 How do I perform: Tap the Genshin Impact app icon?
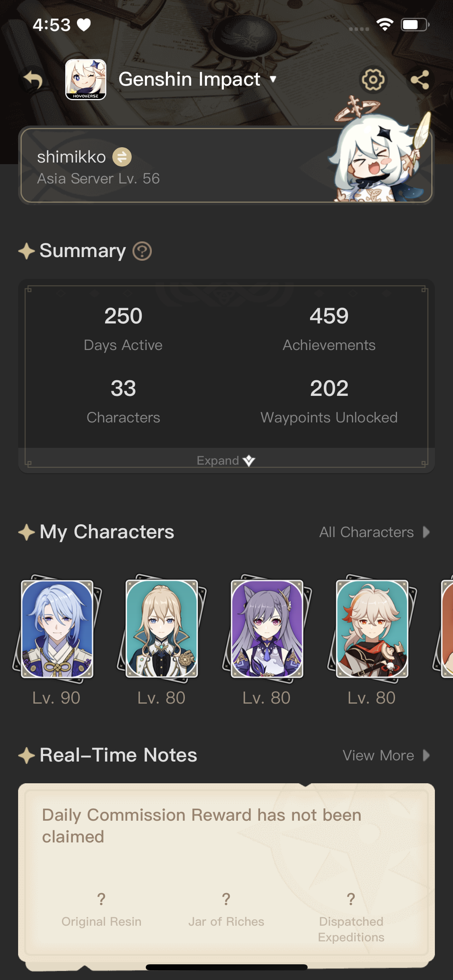[86, 79]
